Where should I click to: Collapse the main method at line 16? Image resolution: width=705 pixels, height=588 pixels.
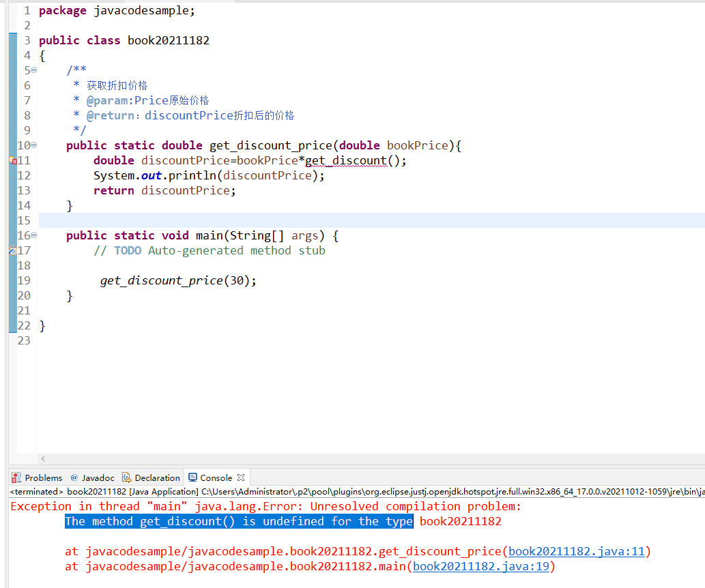[x=34, y=235]
